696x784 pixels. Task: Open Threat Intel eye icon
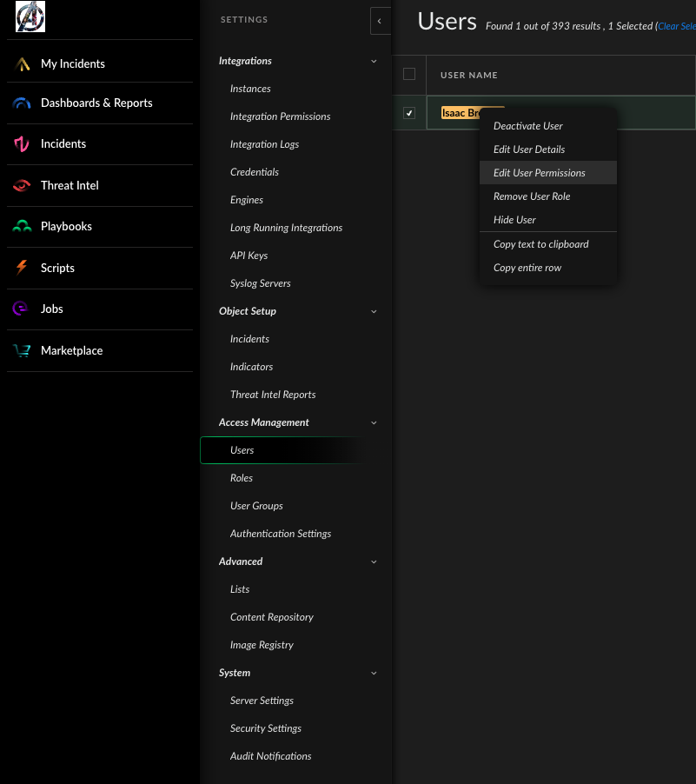pyautogui.click(x=22, y=185)
